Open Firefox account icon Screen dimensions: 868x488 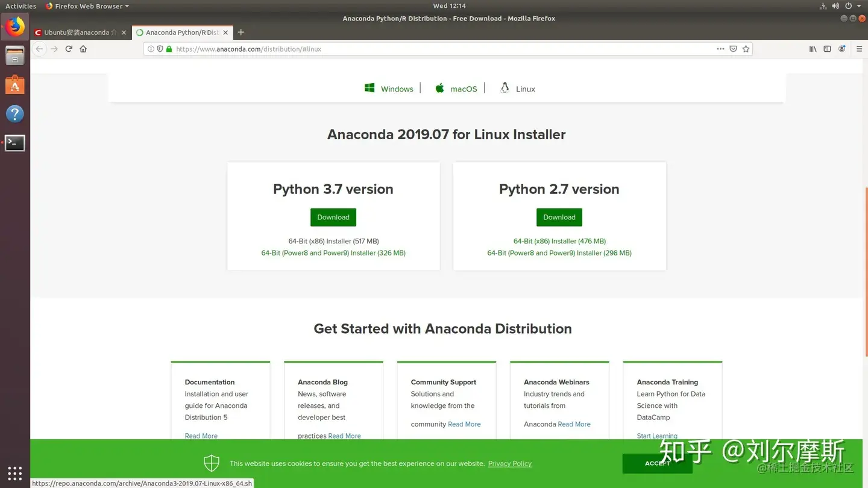pyautogui.click(x=842, y=49)
